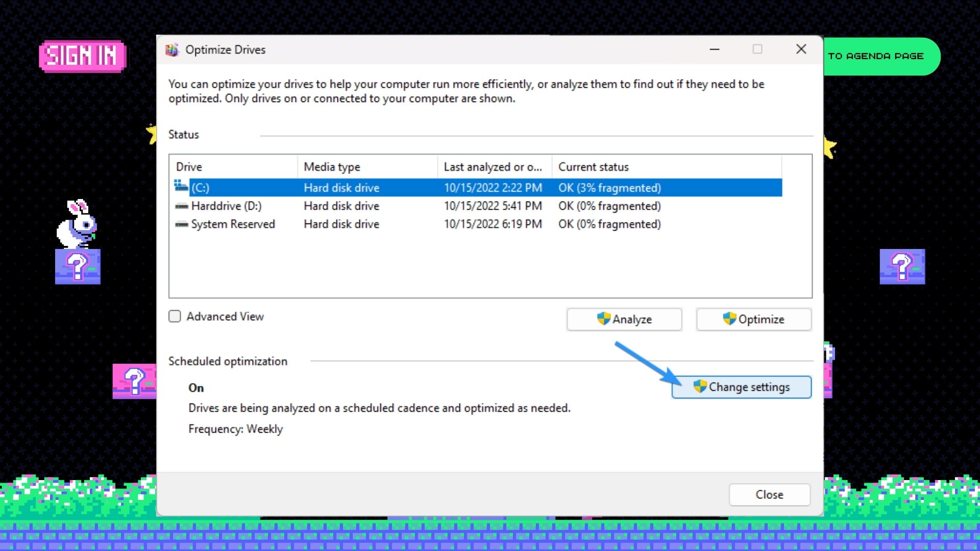Click the purple question block under the rabbit
This screenshot has height=551, width=980.
[x=78, y=266]
